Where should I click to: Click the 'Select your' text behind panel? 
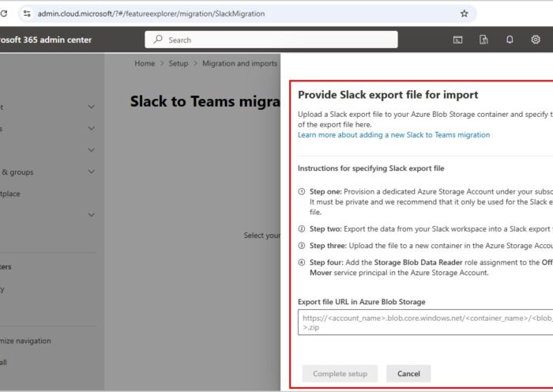pos(262,236)
